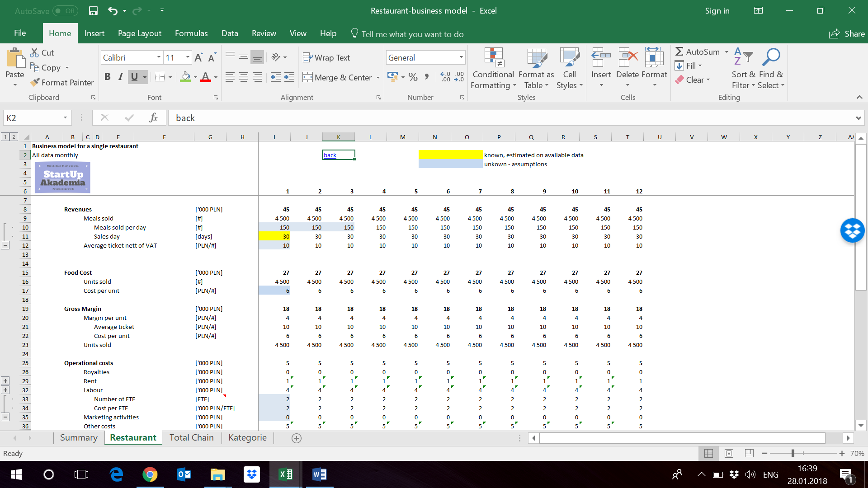The image size is (868, 488).
Task: Switch to Page Break Preview icon
Action: [x=749, y=453]
